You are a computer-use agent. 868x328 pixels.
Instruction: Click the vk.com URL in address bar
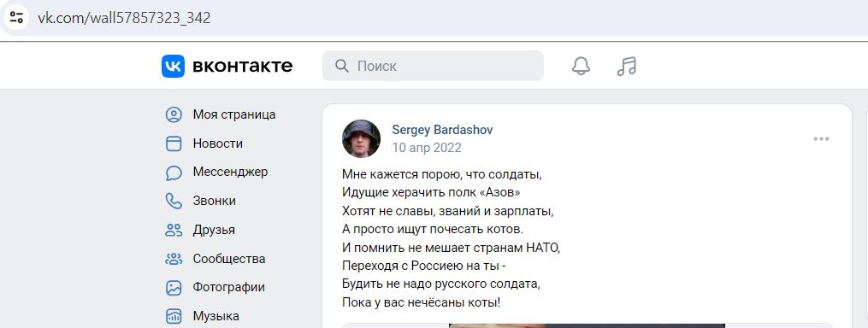[x=124, y=18]
